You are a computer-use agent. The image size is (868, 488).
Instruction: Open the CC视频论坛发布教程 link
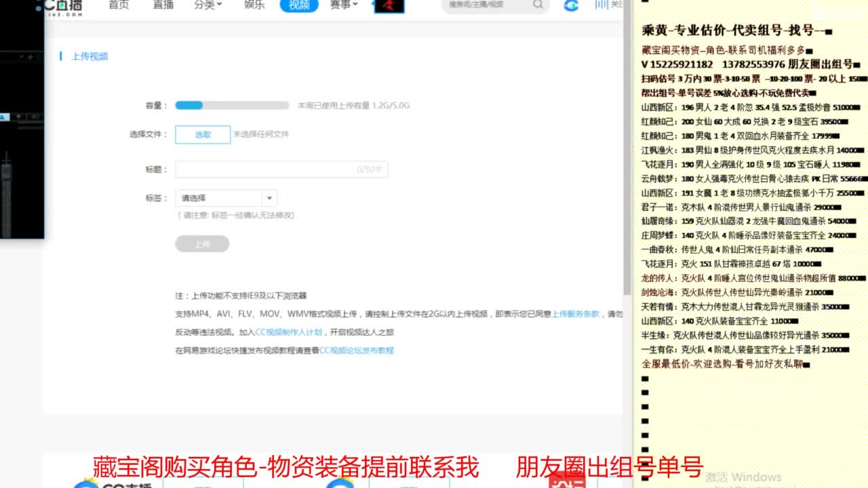357,350
